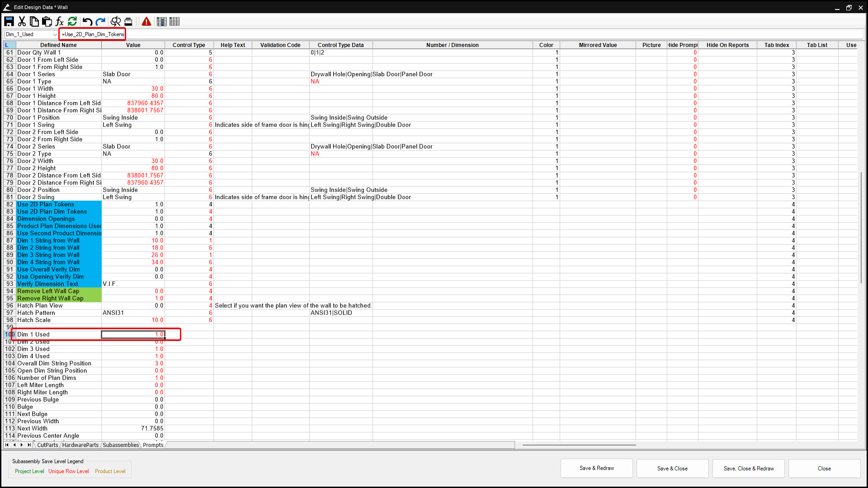Click the horizontal scrollbar thumb
The height and width of the screenshot is (488, 868).
click(579, 445)
